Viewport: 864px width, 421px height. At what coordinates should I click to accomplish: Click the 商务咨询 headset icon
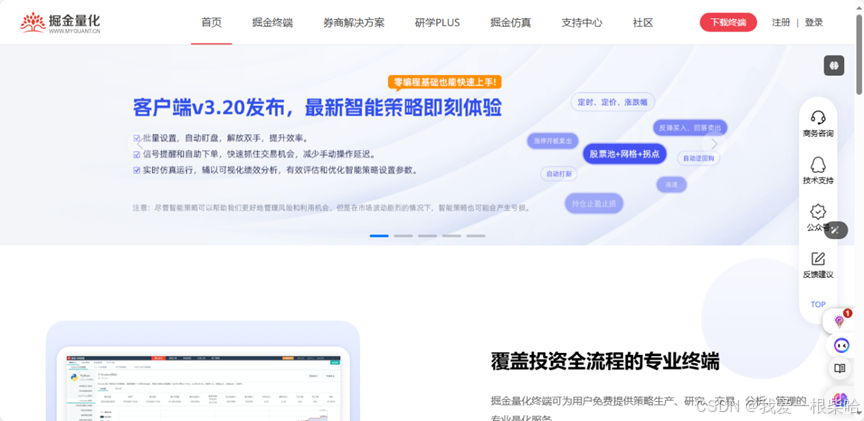click(818, 117)
